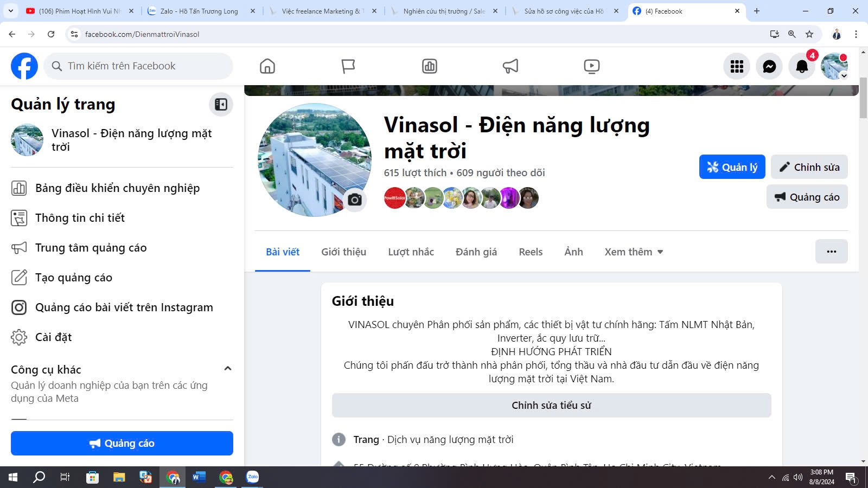Switch to the Zalo - Hồ Tấn Trương Long tab
Image resolution: width=868 pixels, height=488 pixels.
(201, 11)
